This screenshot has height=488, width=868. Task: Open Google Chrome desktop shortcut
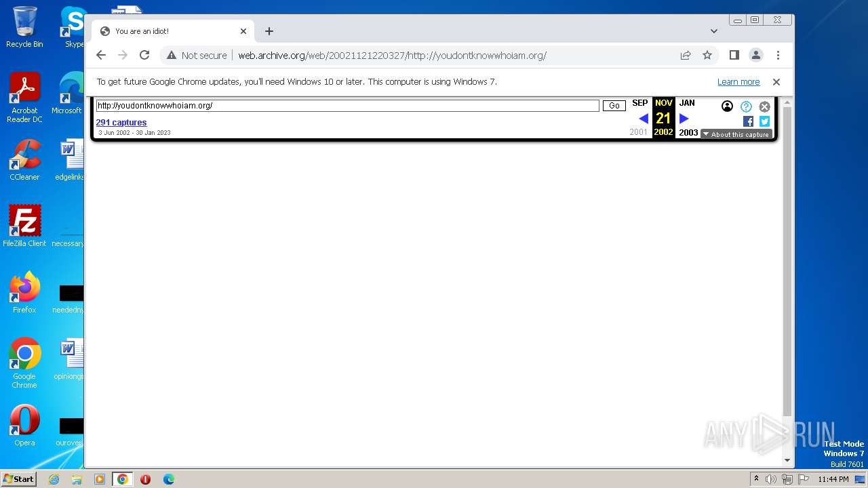click(24, 363)
